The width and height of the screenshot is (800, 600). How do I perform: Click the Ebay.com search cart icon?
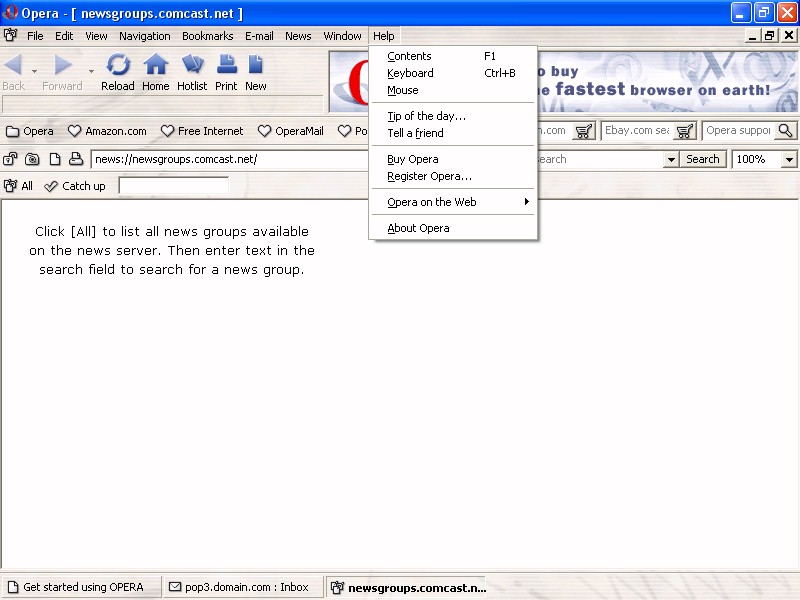685,131
